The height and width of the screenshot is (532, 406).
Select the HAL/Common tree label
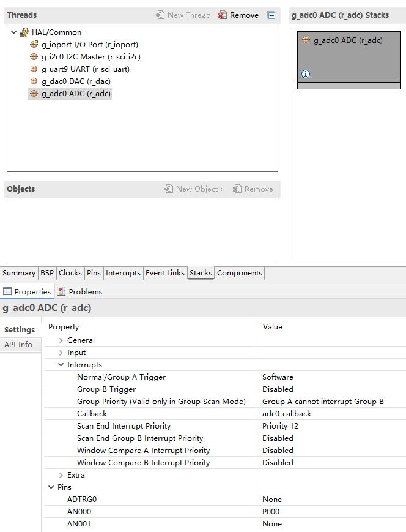point(57,32)
